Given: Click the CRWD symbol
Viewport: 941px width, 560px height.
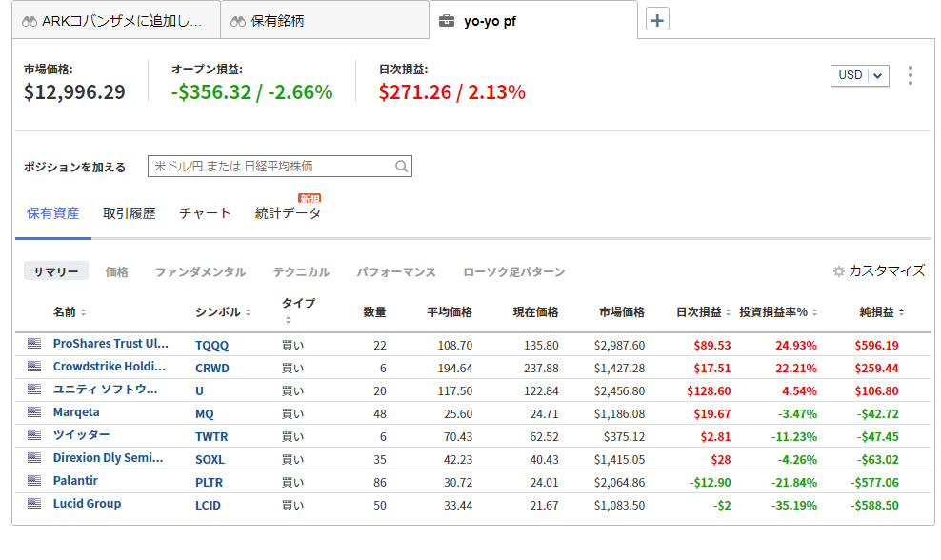Looking at the screenshot, I should [211, 368].
